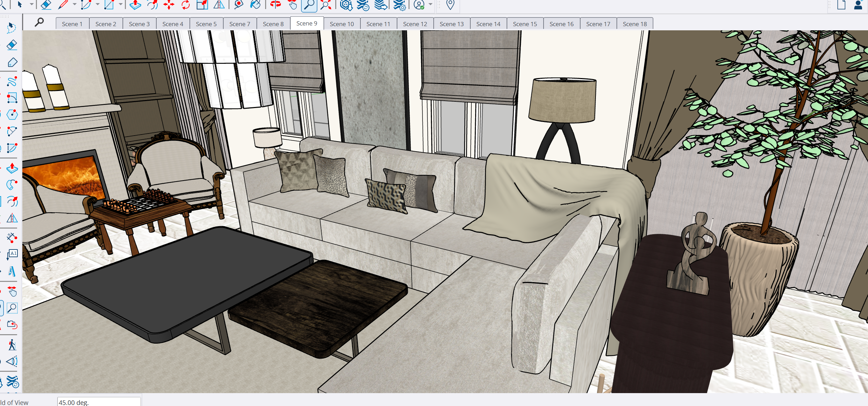Select the Eraser tool in top toolbar
Screen dimensions: 868x406
tap(46, 5)
